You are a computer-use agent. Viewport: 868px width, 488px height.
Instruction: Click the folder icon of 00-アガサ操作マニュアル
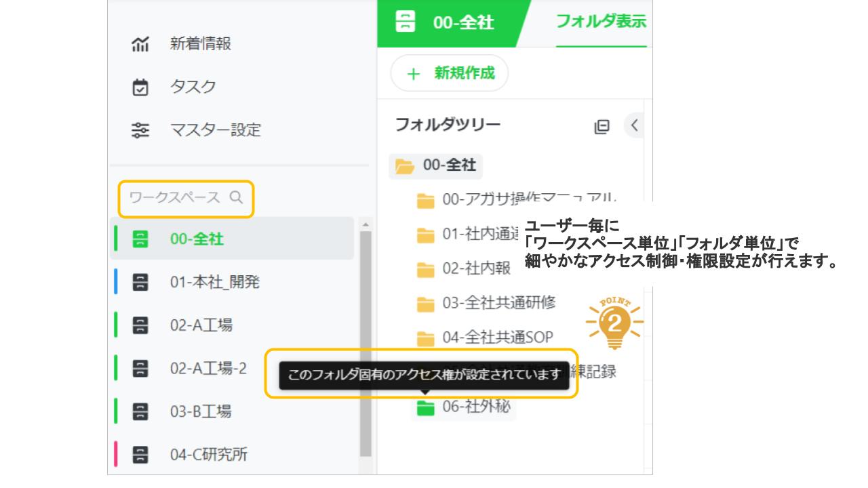click(426, 200)
